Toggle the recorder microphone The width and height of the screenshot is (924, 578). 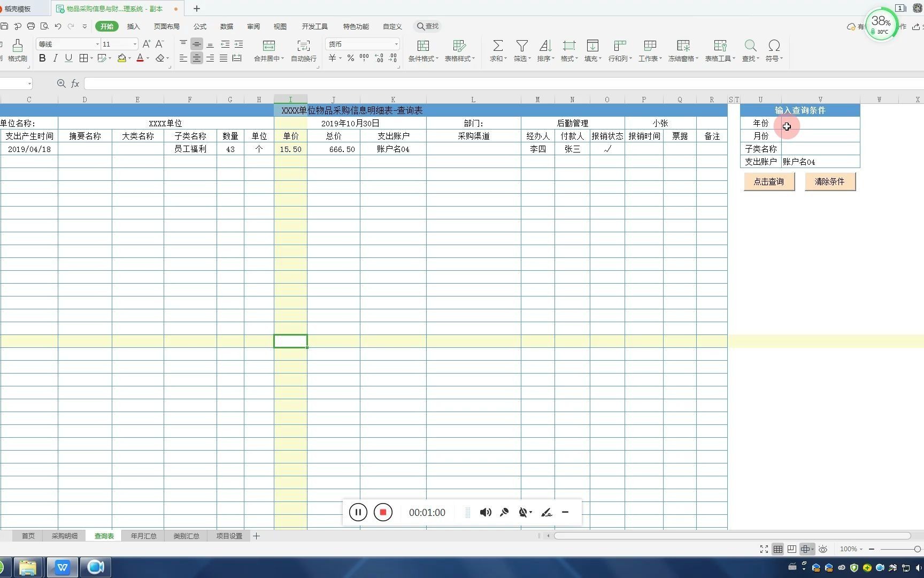504,512
